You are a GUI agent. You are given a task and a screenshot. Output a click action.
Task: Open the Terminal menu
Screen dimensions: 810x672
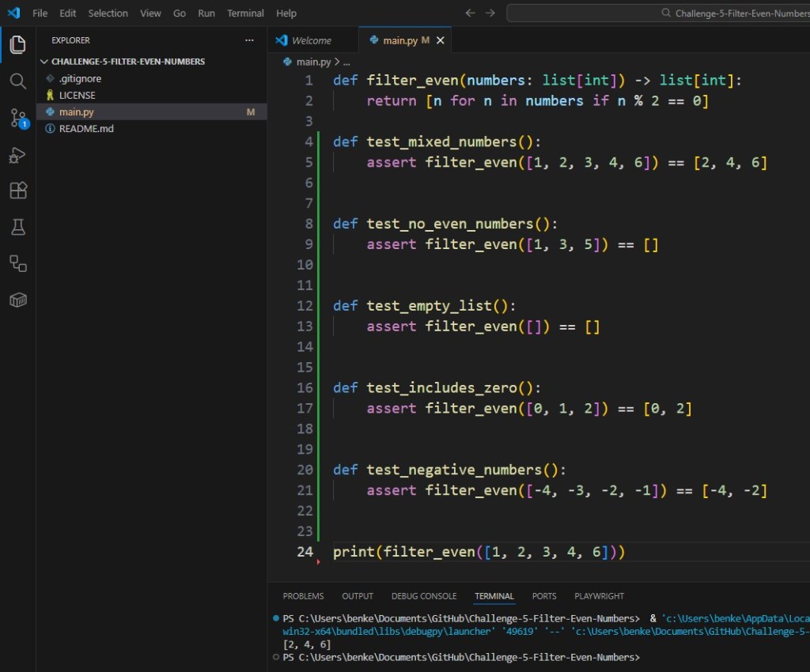(245, 13)
